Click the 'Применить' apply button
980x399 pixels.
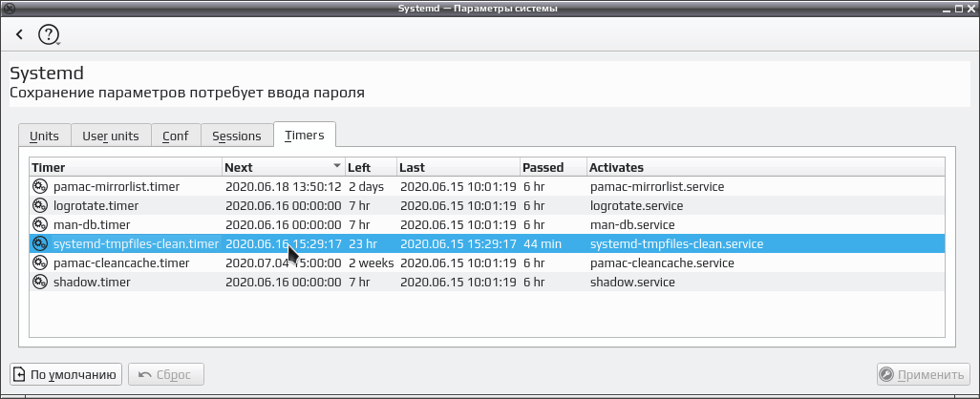(x=923, y=374)
